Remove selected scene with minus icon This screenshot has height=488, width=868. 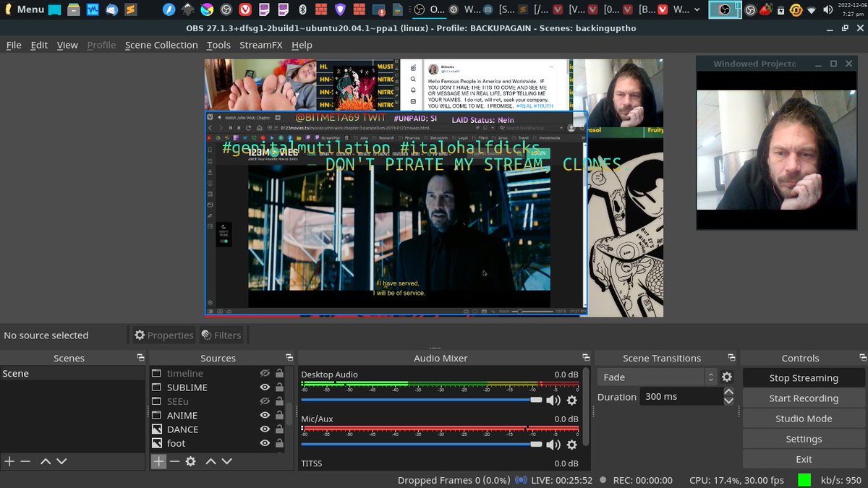(x=25, y=461)
